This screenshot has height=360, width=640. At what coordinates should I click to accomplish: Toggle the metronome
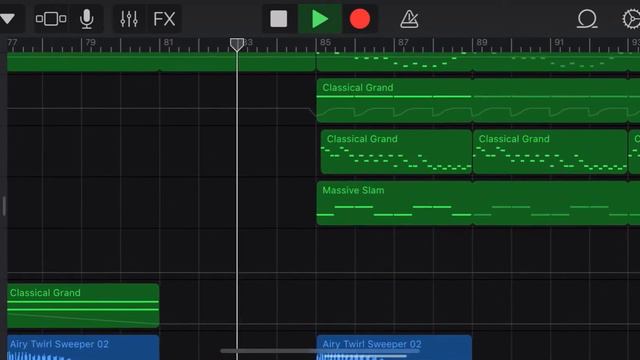(409, 19)
